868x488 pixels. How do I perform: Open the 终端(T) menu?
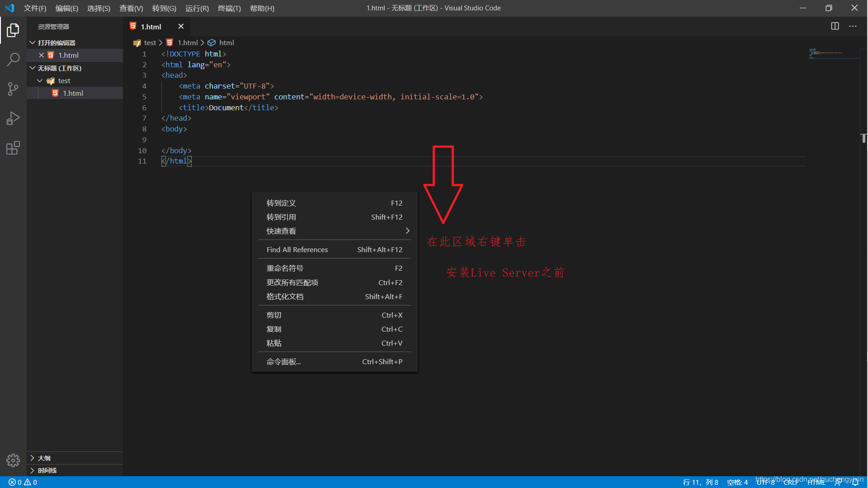(229, 8)
